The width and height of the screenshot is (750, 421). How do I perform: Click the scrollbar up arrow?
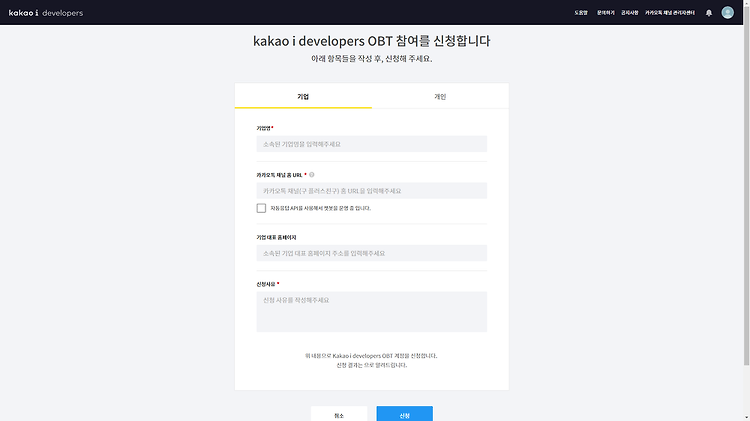[746, 3]
